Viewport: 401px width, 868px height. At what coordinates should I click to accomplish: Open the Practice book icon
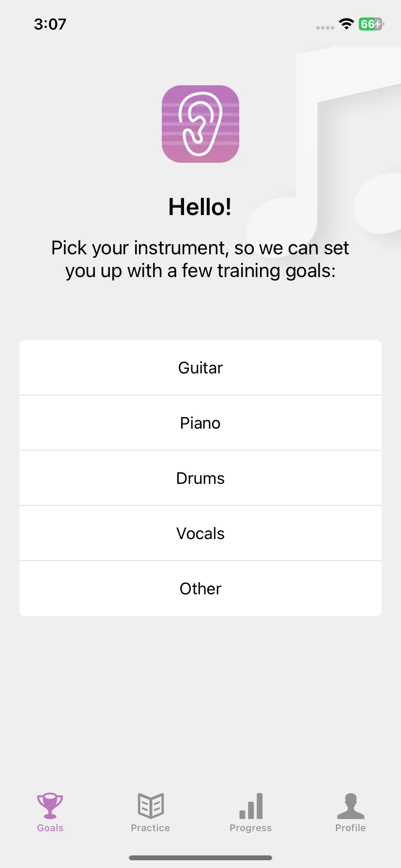(x=151, y=806)
